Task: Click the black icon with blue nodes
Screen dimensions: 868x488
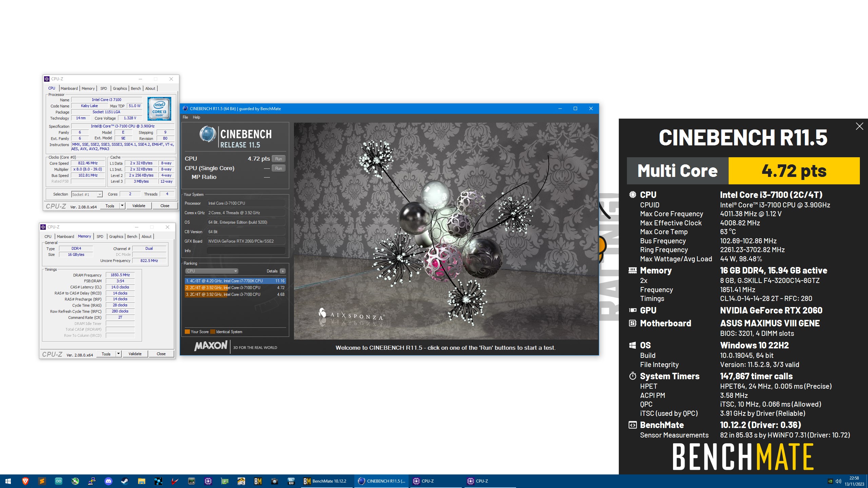Action: (158, 481)
